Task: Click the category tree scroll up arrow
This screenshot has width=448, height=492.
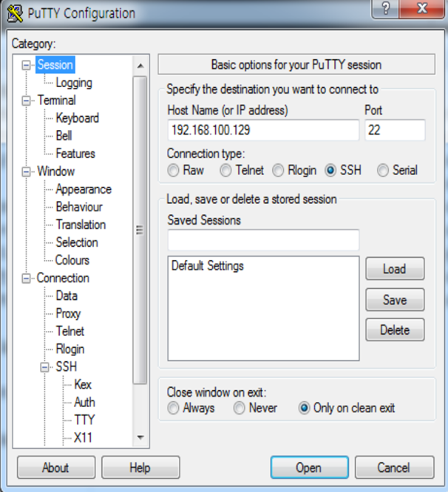Action: point(140,66)
